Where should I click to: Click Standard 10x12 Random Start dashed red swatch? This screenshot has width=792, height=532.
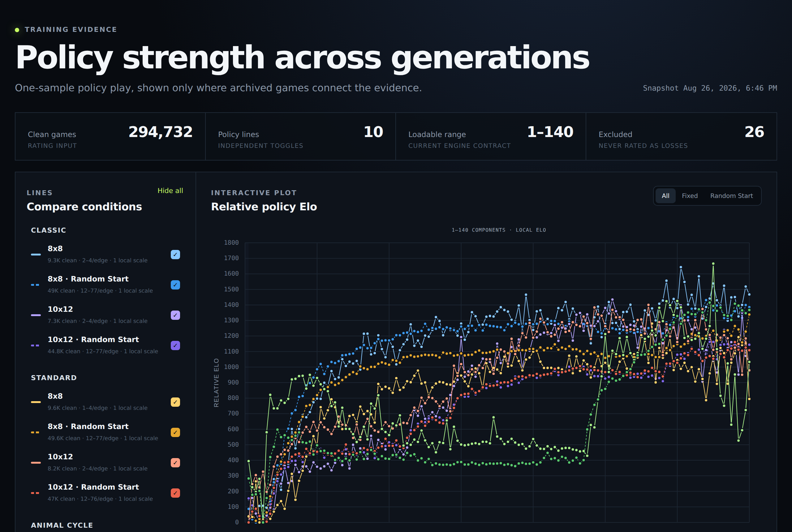[35, 493]
